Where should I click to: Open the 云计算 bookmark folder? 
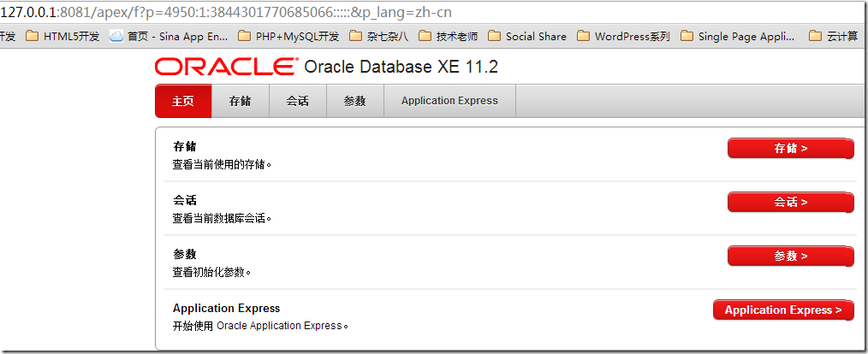[x=833, y=37]
